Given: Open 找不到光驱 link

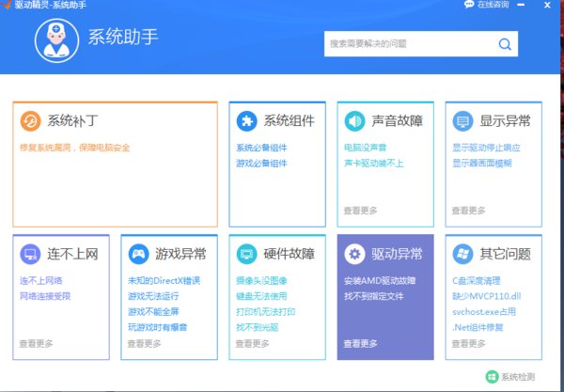Looking at the screenshot, I should [258, 327].
